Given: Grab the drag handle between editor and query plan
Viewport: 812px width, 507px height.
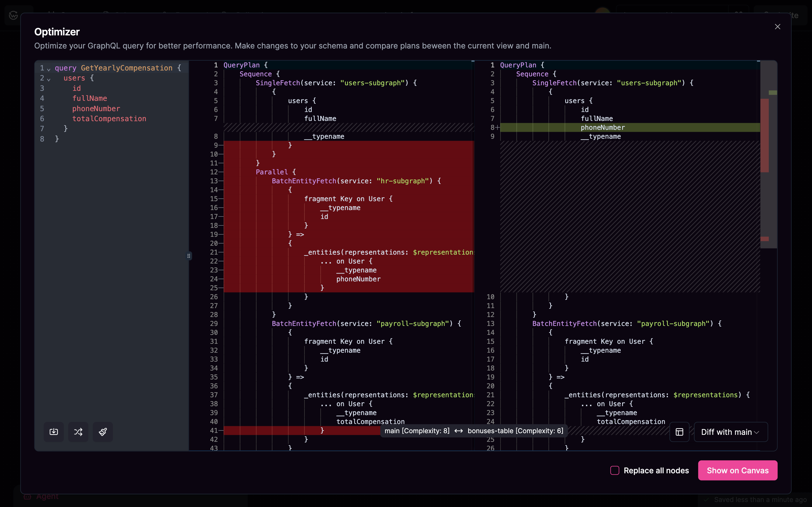Looking at the screenshot, I should tap(189, 256).
